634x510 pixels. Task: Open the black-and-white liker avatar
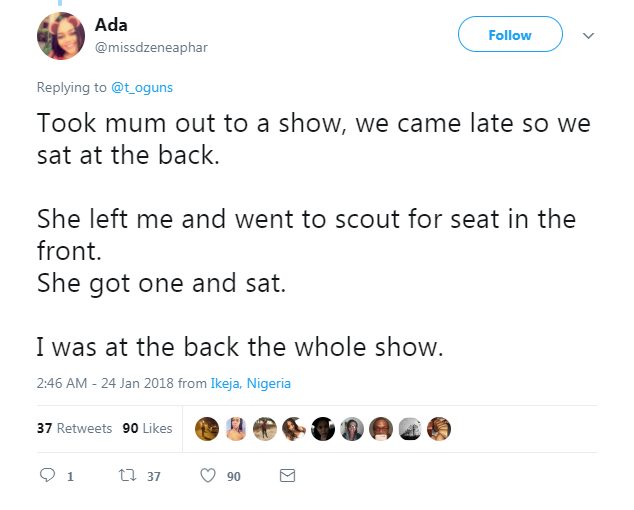click(409, 429)
